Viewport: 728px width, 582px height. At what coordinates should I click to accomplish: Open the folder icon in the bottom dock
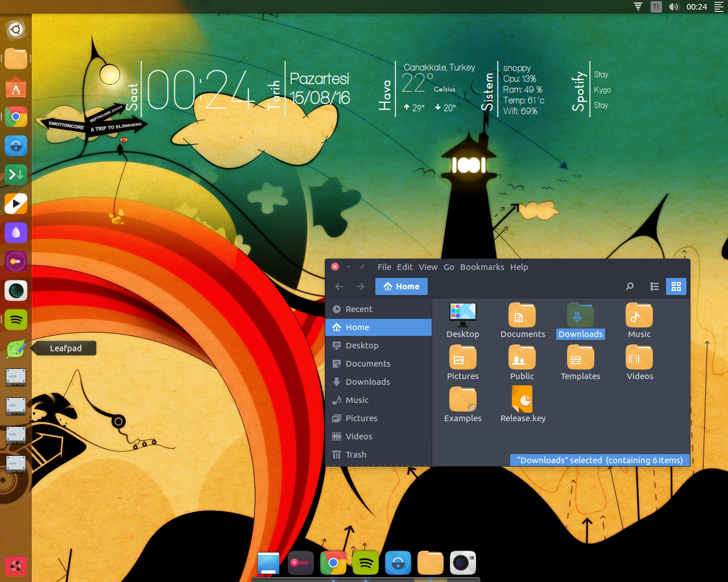(x=431, y=563)
